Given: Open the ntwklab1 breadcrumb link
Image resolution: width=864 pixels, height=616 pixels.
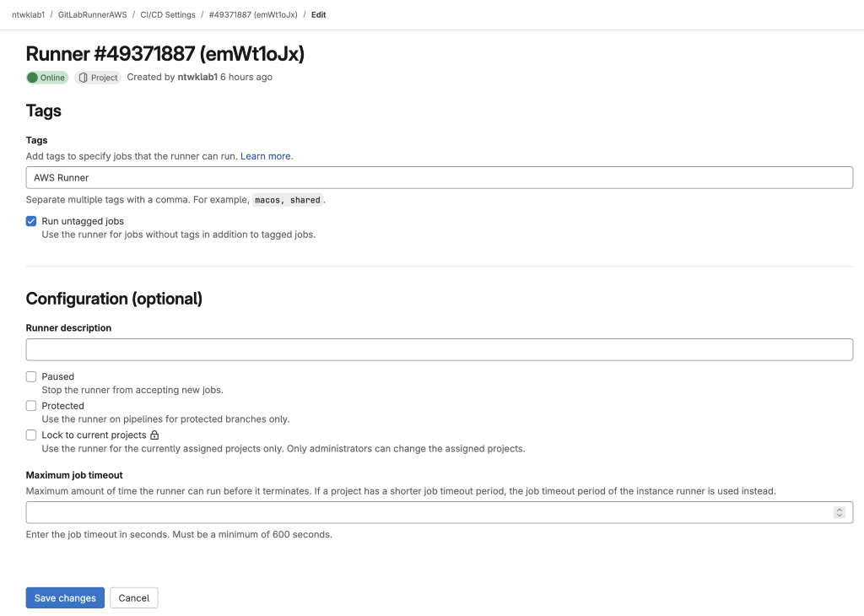Looking at the screenshot, I should click(x=28, y=15).
